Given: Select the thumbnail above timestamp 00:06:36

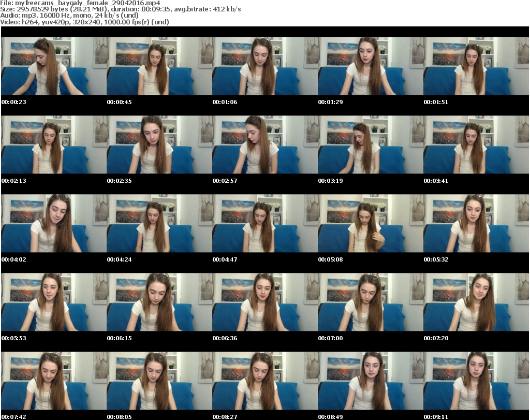Looking at the screenshot, I should 265,302.
